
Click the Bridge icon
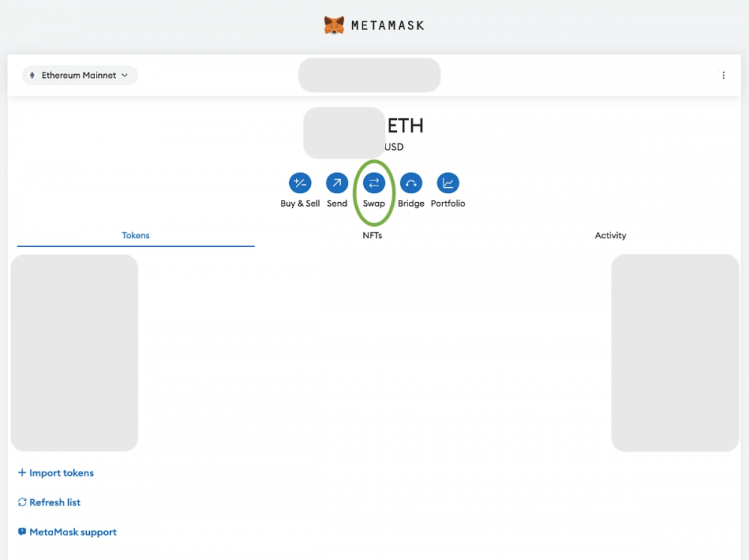(x=410, y=183)
